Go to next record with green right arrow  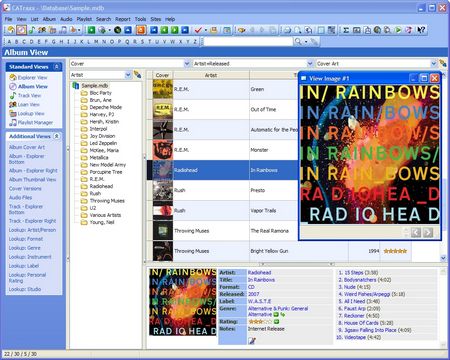pos(174,30)
